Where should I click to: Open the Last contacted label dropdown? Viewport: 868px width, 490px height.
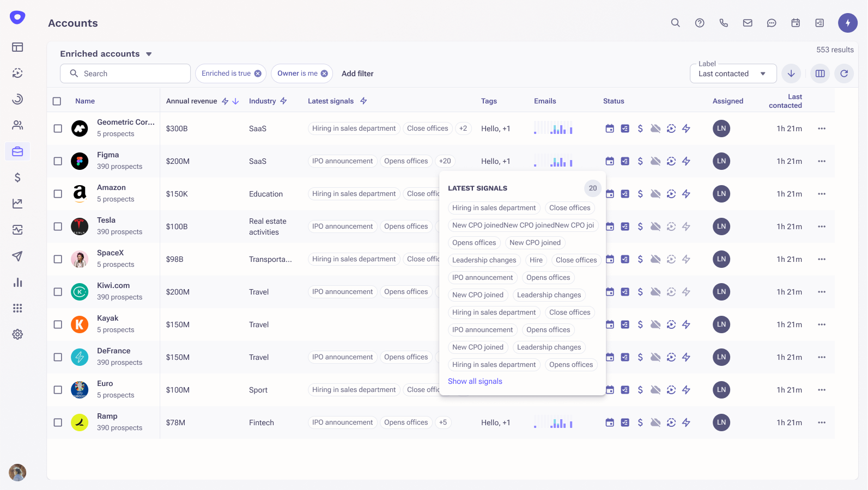pos(733,73)
